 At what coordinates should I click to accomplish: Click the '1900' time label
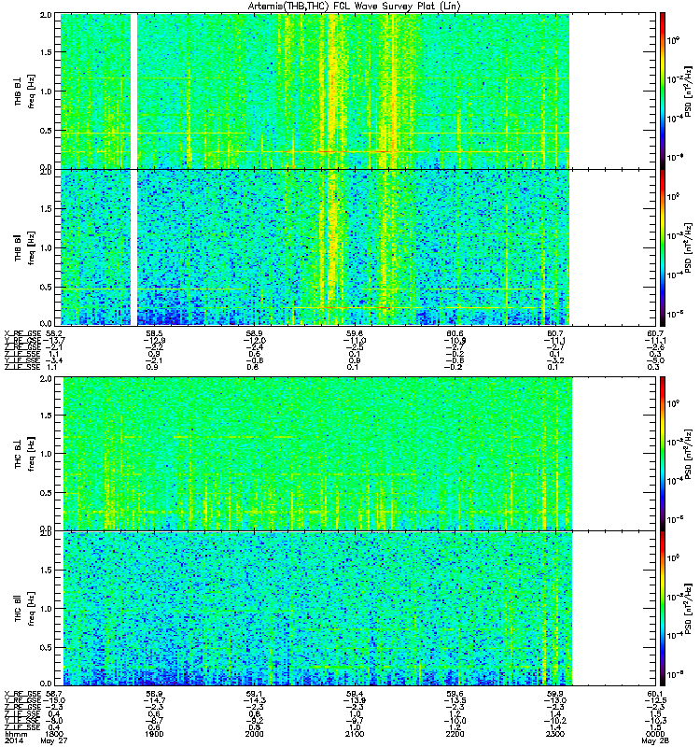(154, 734)
